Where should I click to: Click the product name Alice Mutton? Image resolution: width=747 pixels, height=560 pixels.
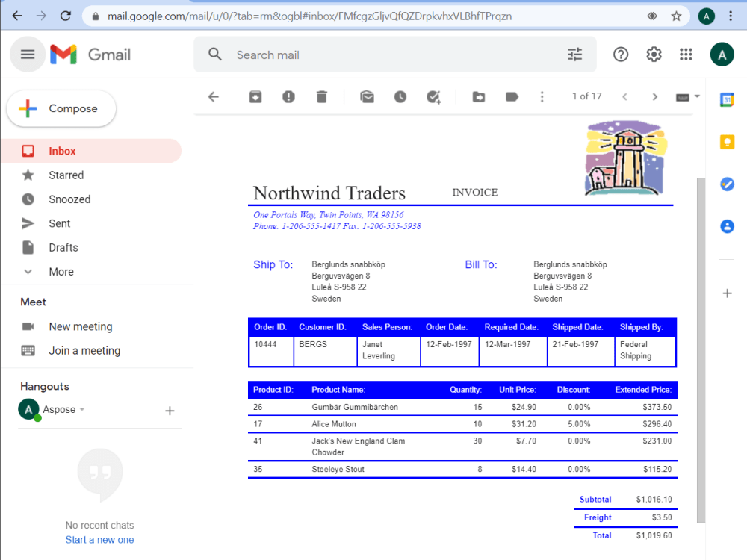pos(334,424)
